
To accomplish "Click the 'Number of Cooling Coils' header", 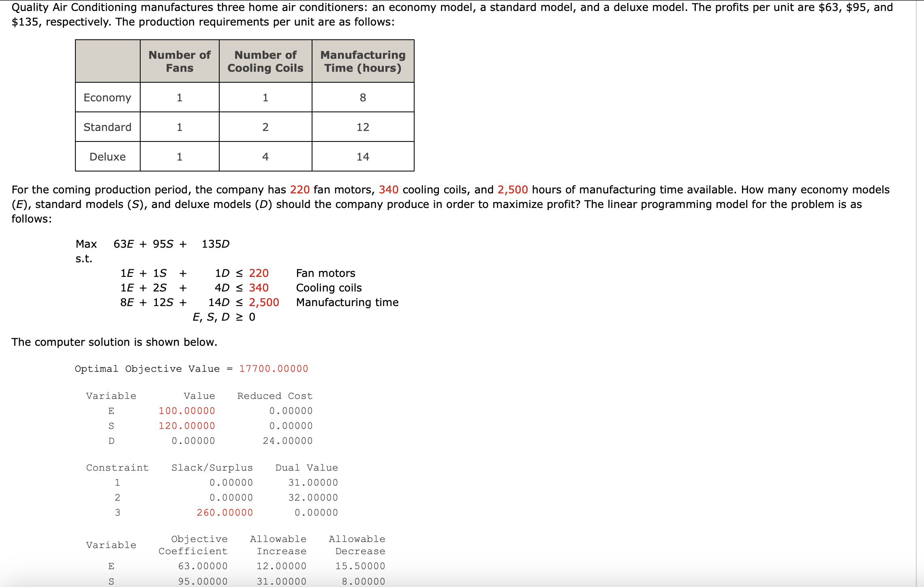I will coord(265,61).
